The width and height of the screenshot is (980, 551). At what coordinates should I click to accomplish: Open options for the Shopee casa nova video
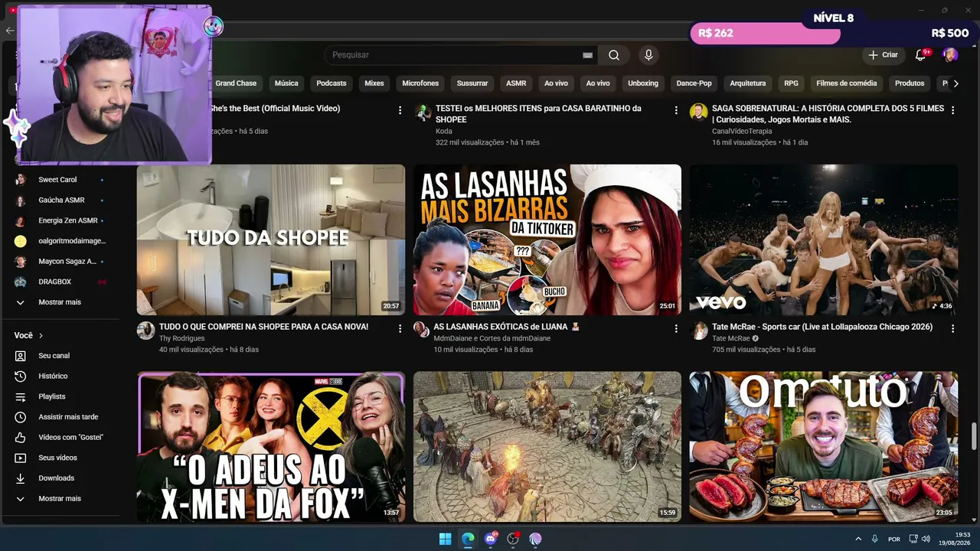[x=400, y=328]
